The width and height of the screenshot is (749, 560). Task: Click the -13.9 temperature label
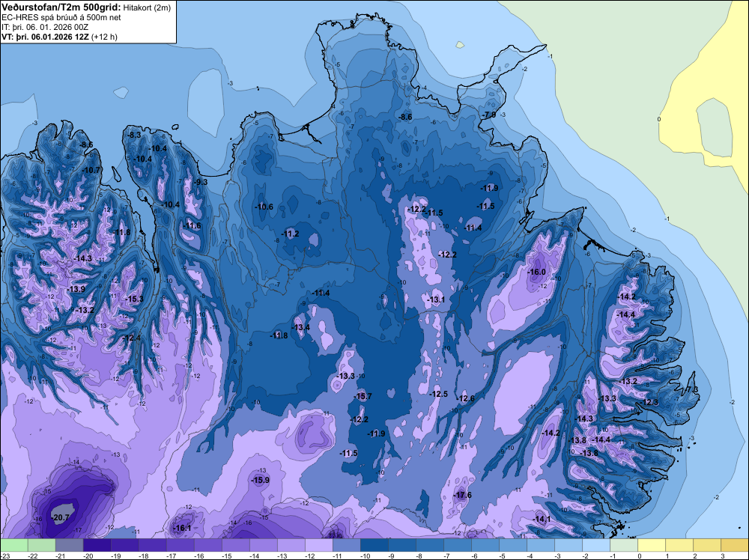76,289
